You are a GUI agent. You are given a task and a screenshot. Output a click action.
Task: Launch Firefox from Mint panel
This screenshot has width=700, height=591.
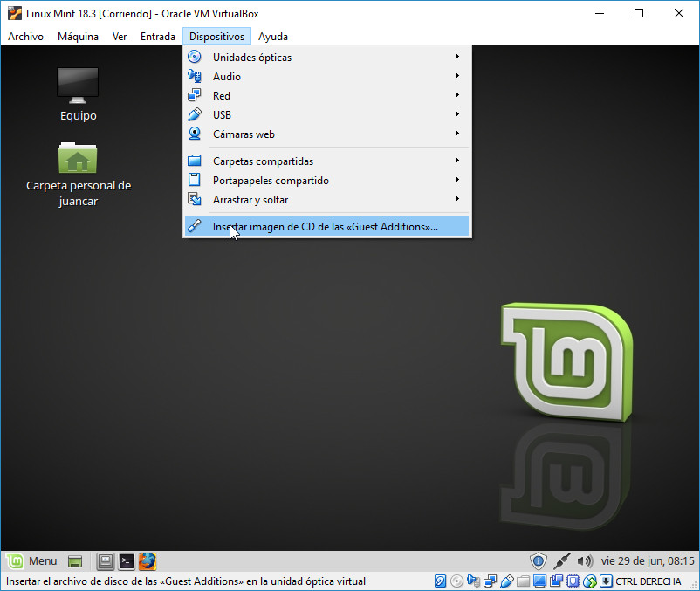148,561
